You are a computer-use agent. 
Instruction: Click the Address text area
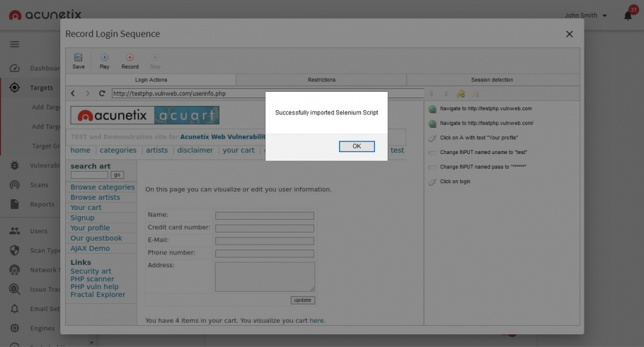click(265, 277)
